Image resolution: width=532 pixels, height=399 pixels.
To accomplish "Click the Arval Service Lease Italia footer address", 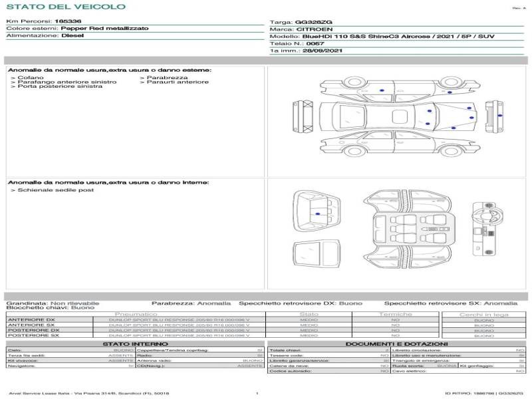I will click(89, 394).
